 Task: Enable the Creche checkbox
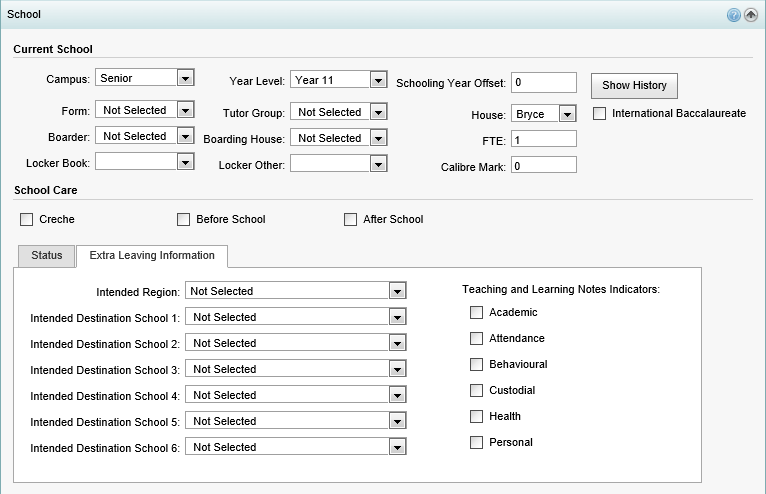(26, 219)
